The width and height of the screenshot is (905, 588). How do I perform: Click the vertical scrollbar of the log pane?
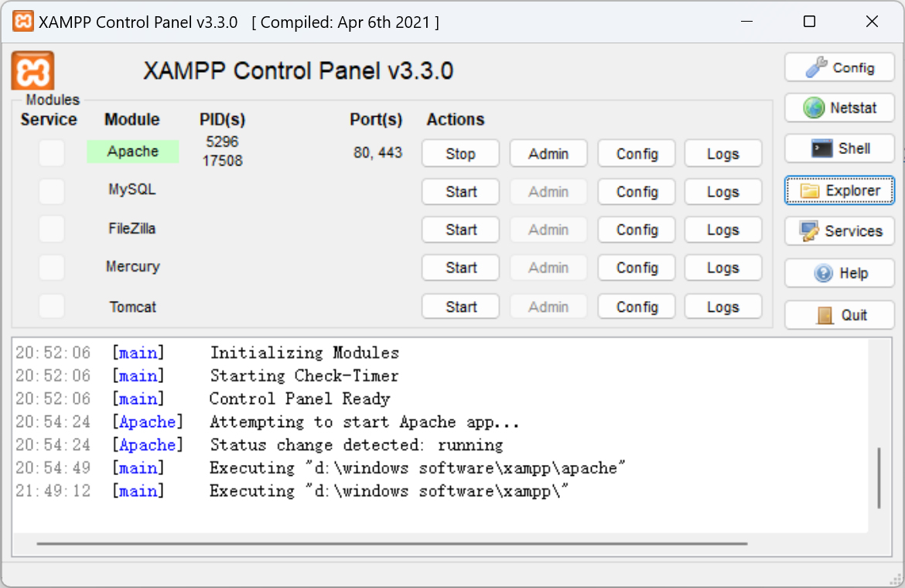pyautogui.click(x=879, y=478)
